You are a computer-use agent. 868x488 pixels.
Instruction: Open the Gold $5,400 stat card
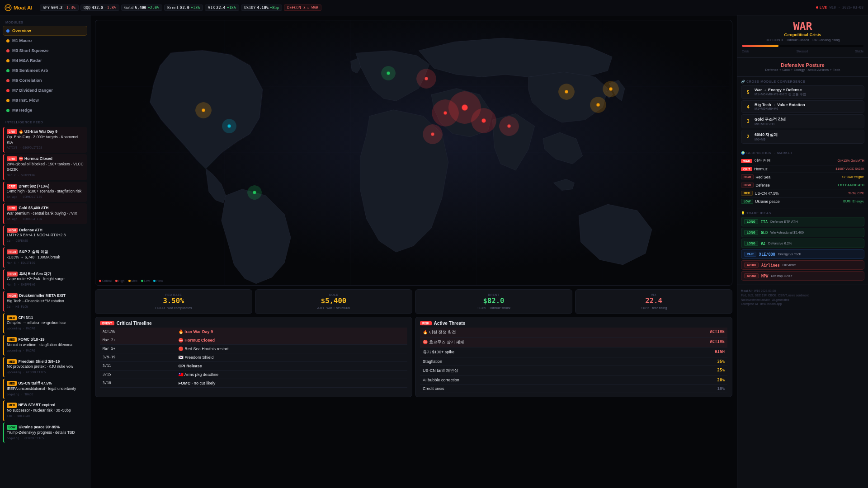tap(334, 301)
